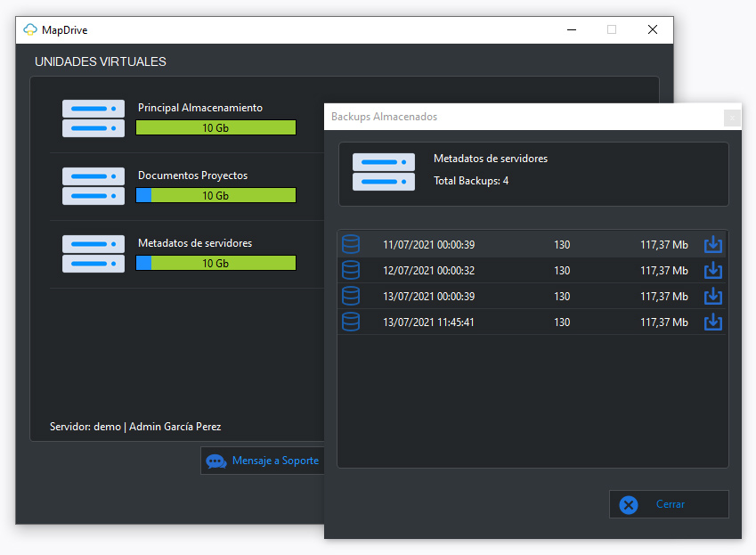Download the 12/07/2021 00:00:32 backup

[x=712, y=271]
